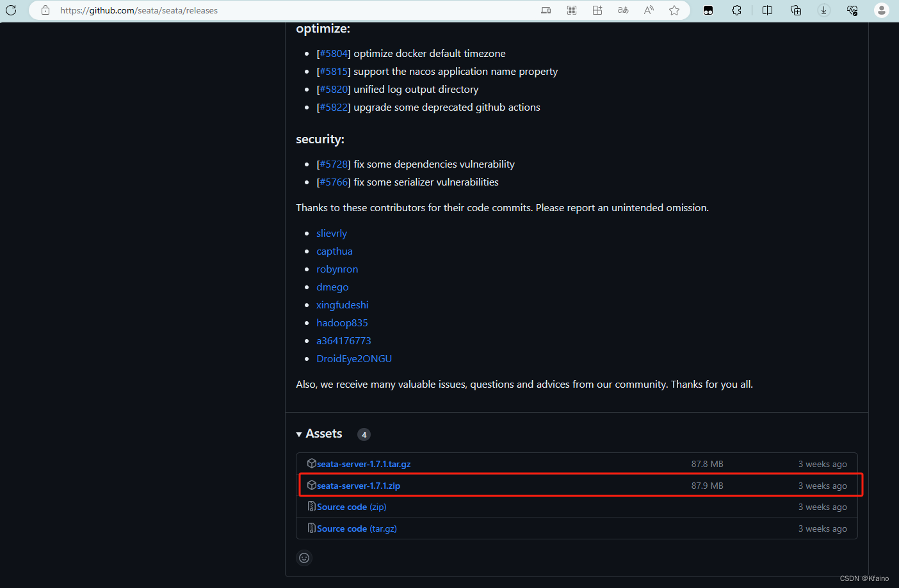The height and width of the screenshot is (588, 899).
Task: Open the collections-style grid icon in address bar
Action: point(597,10)
